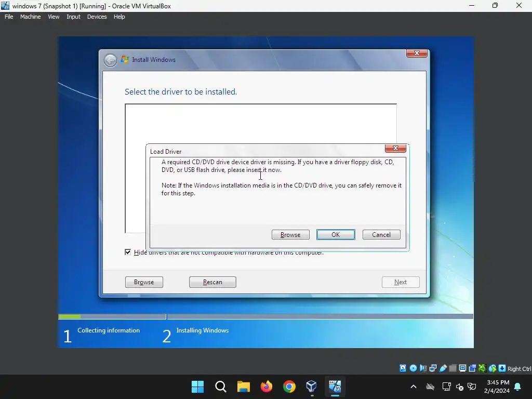The image size is (532, 399).
Task: Open File Explorer from the taskbar
Action: 243,387
